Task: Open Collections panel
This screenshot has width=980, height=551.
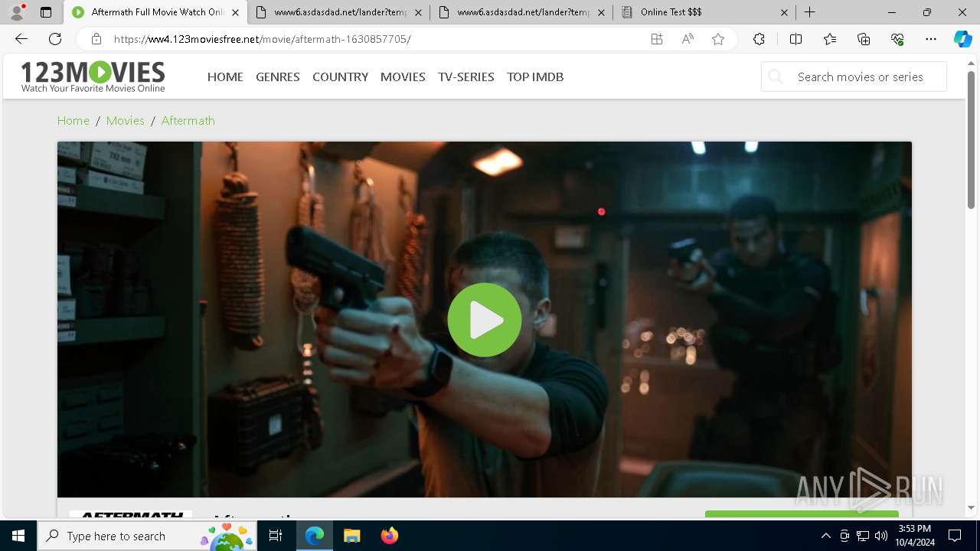Action: click(x=864, y=39)
